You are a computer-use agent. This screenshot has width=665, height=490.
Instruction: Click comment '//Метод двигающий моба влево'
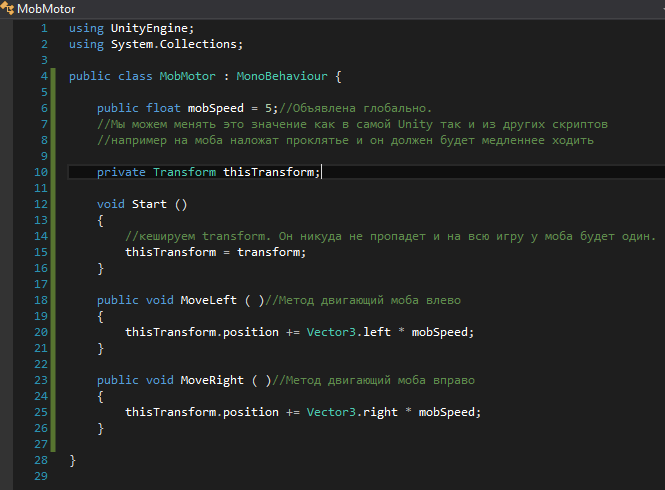[x=363, y=300]
